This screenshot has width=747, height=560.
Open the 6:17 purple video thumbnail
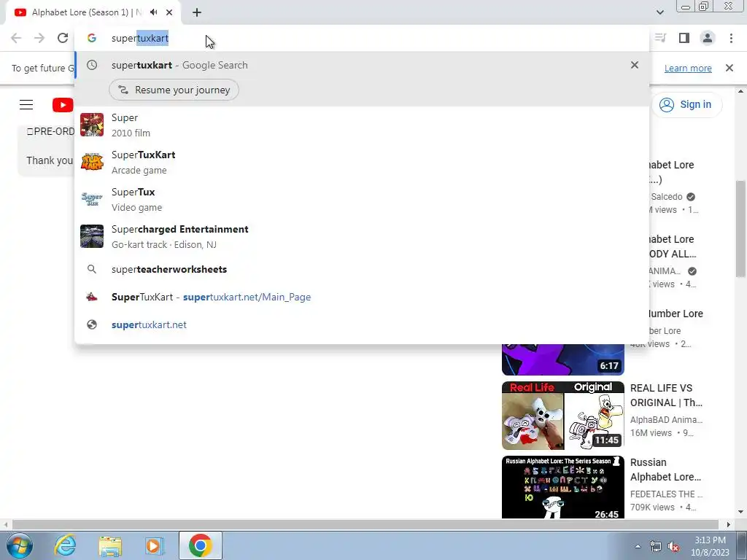coord(563,359)
